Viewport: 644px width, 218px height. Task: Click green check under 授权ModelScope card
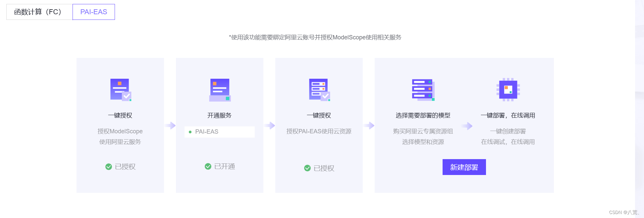pyautogui.click(x=109, y=167)
